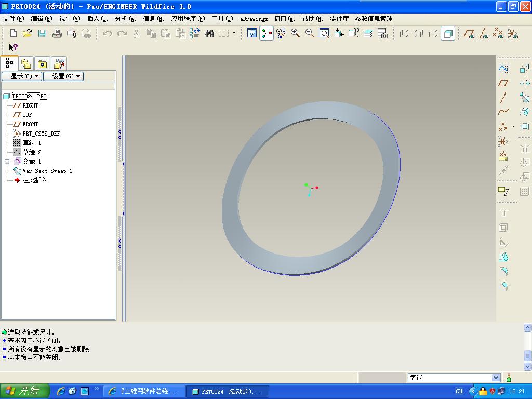Open the 插入 menu
The width and height of the screenshot is (532, 399).
[x=98, y=19]
